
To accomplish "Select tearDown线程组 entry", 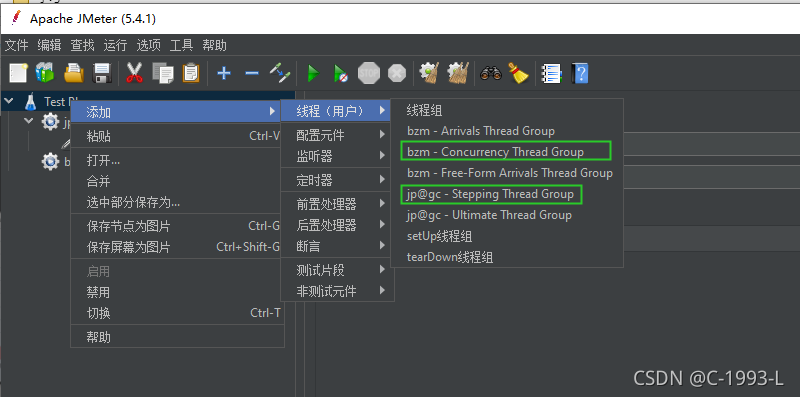I will pyautogui.click(x=507, y=257).
